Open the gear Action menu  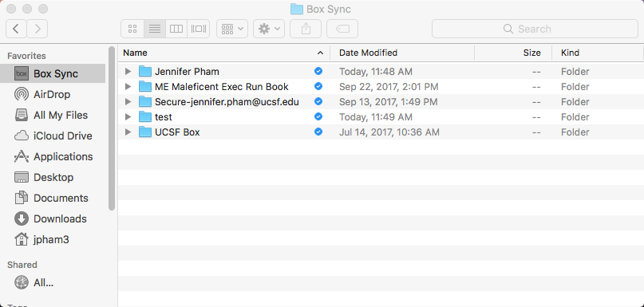pos(269,29)
